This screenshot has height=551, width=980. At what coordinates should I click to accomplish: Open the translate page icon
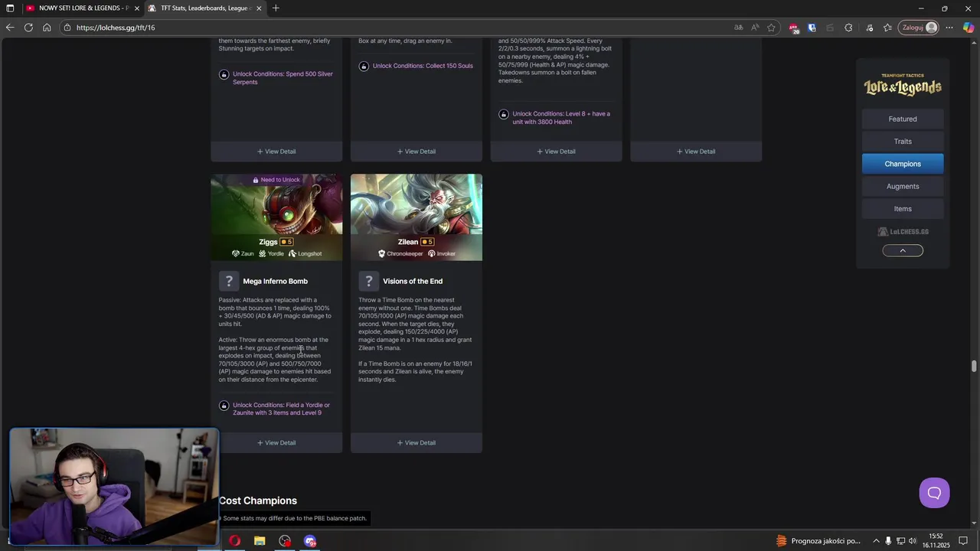point(738,28)
